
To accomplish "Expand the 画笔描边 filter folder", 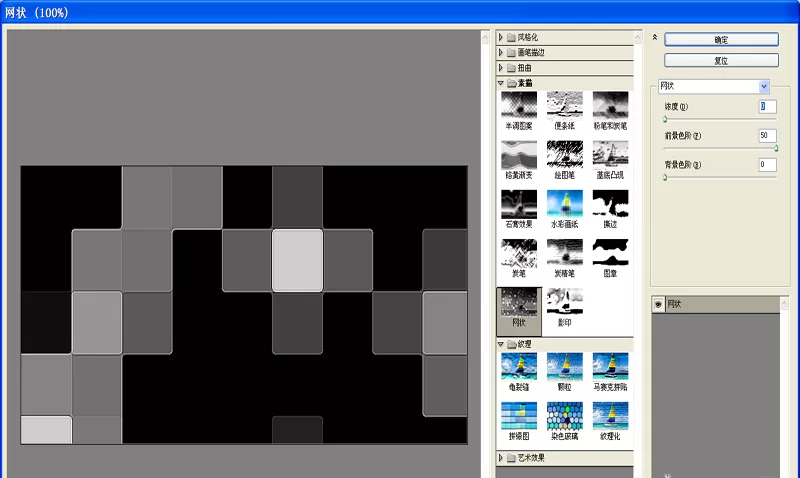I will pyautogui.click(x=501, y=53).
